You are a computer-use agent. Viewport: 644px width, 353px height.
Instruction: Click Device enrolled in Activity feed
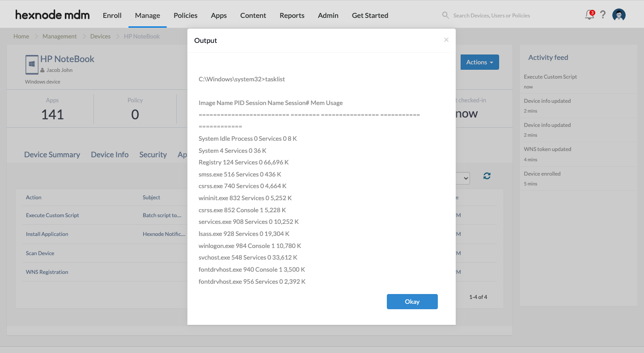coord(542,173)
